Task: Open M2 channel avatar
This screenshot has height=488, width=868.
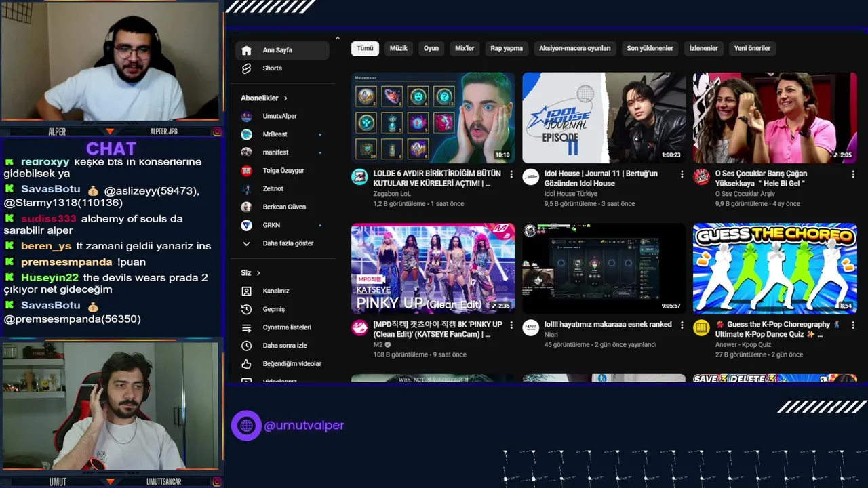Action: click(359, 329)
